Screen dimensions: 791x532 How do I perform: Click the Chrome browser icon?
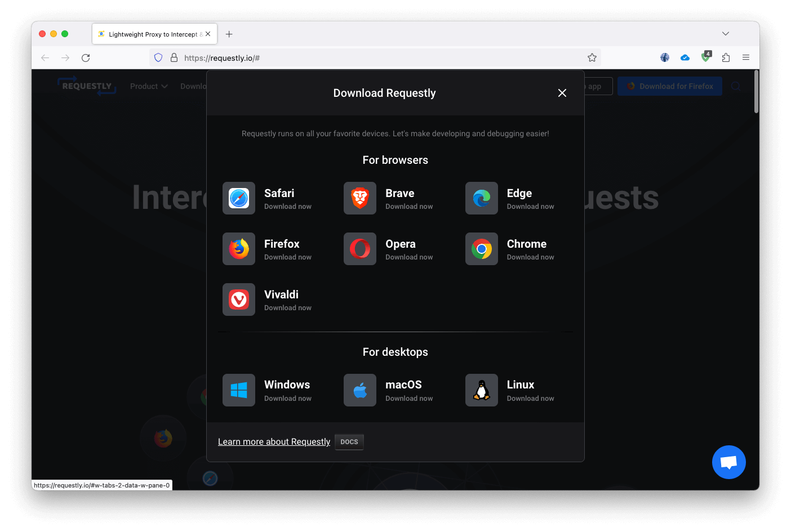482,249
